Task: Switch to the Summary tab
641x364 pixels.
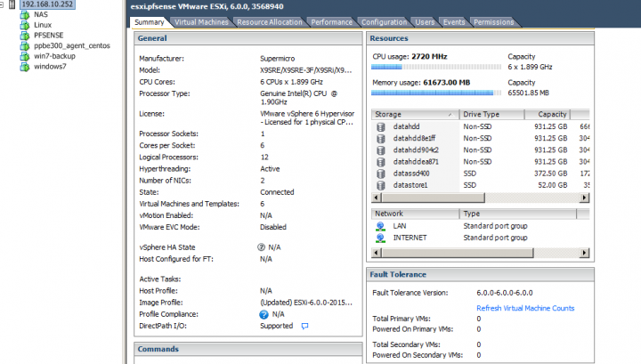Action: [x=150, y=22]
